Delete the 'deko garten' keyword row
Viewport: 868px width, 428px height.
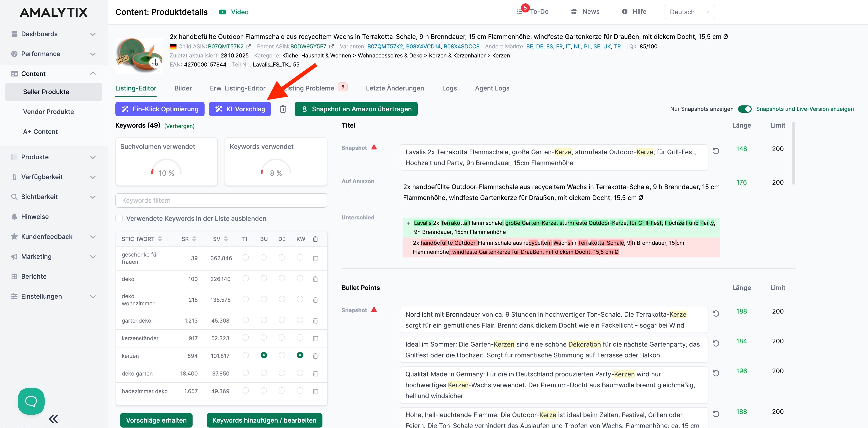point(315,373)
